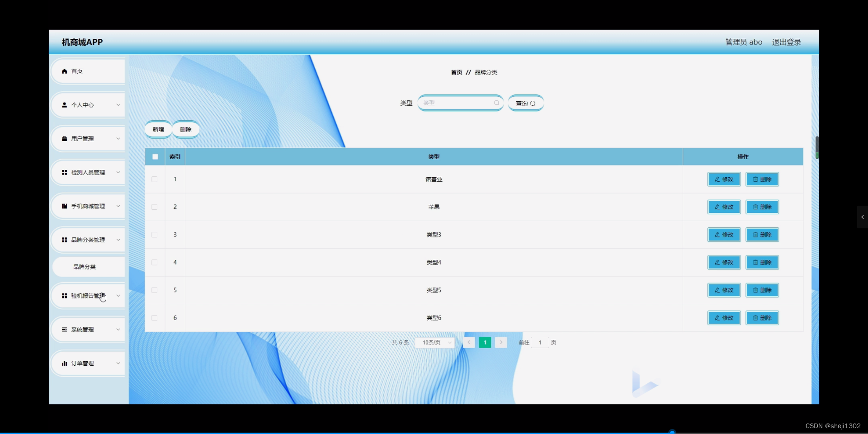Check the checkbox for 诺基亚 row
The width and height of the screenshot is (868, 434).
click(154, 179)
